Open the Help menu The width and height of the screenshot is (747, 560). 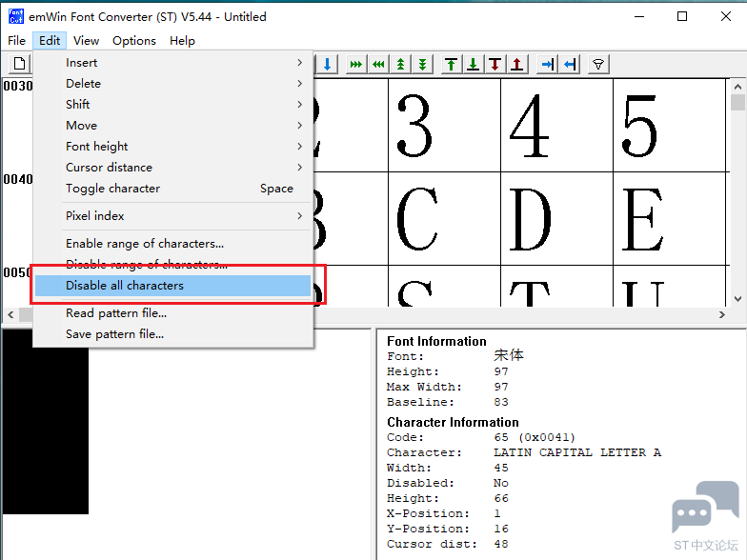pyautogui.click(x=182, y=40)
